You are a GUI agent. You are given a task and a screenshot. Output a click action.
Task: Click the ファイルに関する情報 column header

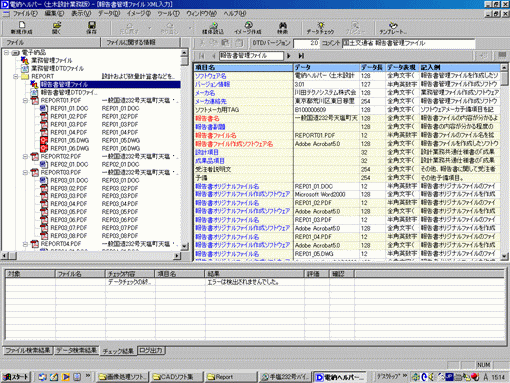coord(140,43)
